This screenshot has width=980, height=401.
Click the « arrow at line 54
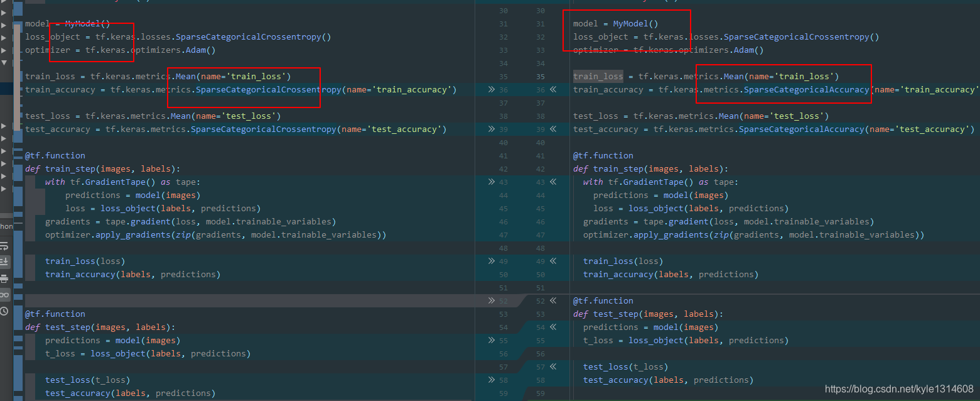point(553,327)
